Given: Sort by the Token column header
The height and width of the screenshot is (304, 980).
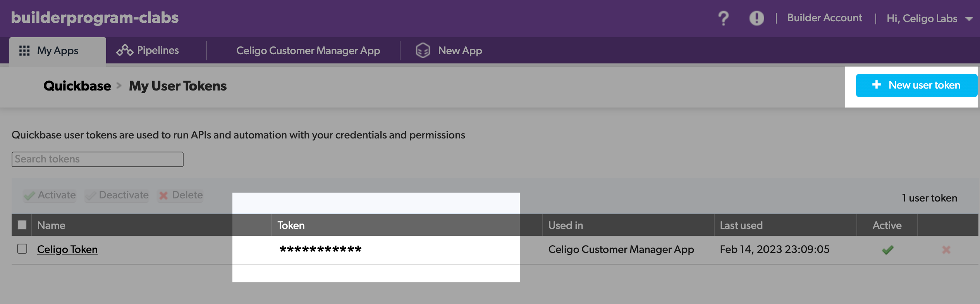Looking at the screenshot, I should [x=407, y=225].
